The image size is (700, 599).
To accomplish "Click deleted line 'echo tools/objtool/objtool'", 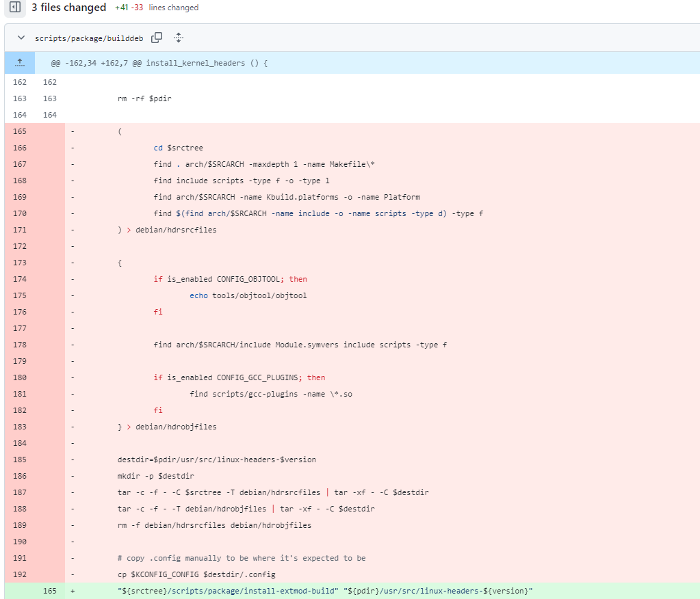I will (x=248, y=295).
